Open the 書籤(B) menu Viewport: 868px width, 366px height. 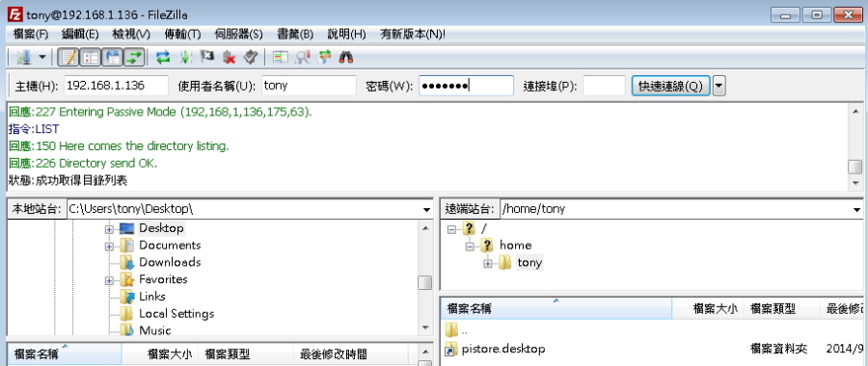click(295, 35)
